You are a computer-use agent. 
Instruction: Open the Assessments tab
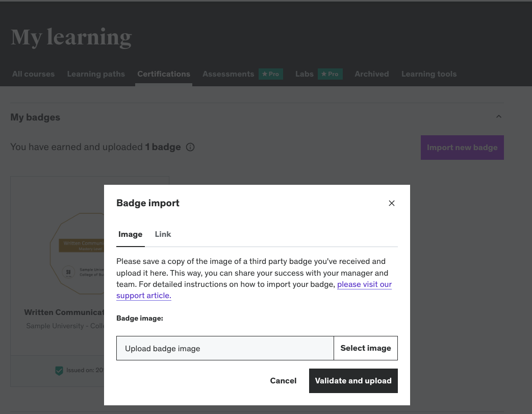click(x=228, y=74)
